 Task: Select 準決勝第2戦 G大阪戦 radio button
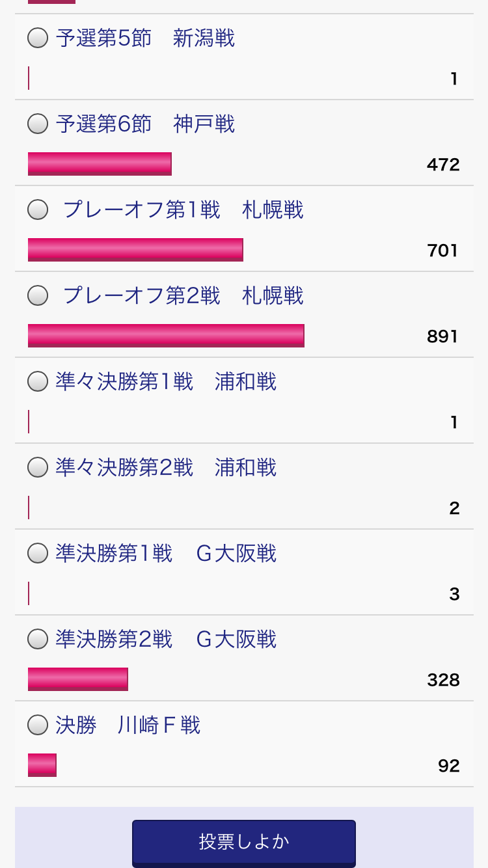click(38, 639)
